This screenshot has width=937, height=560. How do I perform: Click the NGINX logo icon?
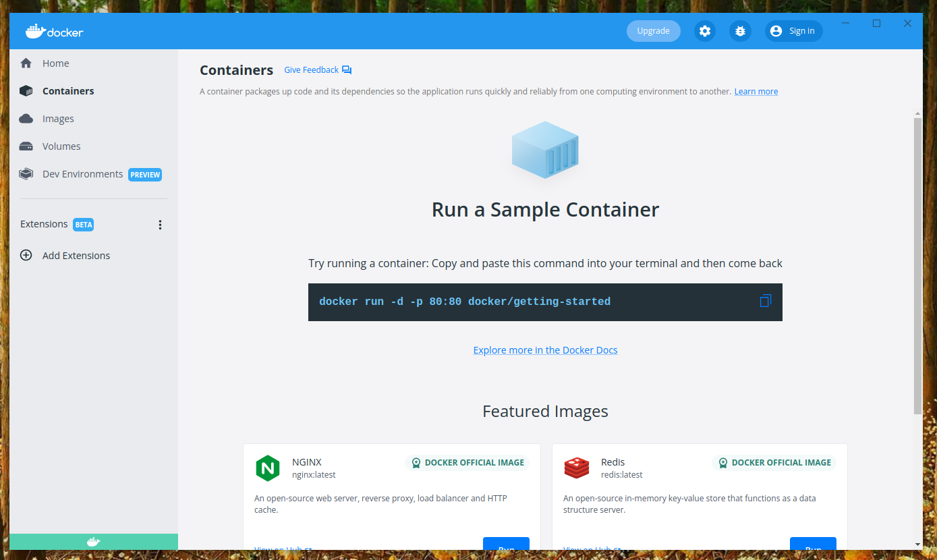[x=268, y=468]
